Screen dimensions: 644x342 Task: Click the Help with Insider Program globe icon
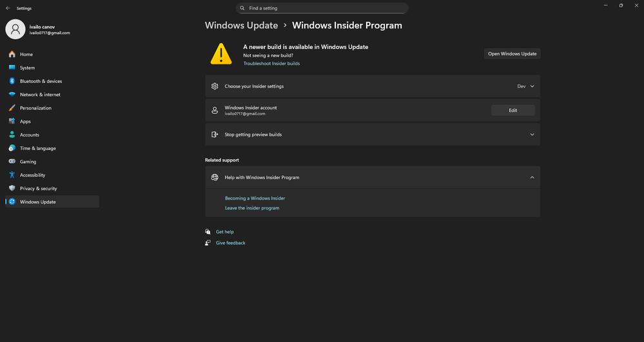[x=215, y=177]
